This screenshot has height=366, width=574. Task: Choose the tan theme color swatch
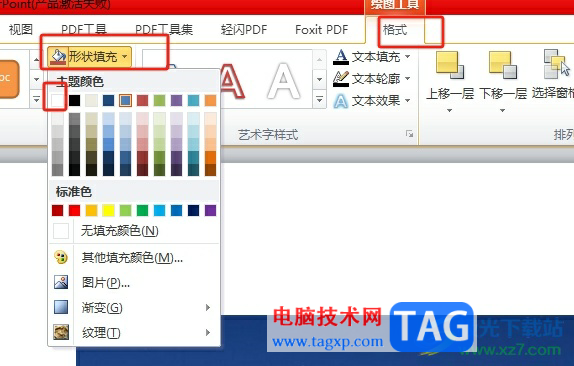coord(92,100)
